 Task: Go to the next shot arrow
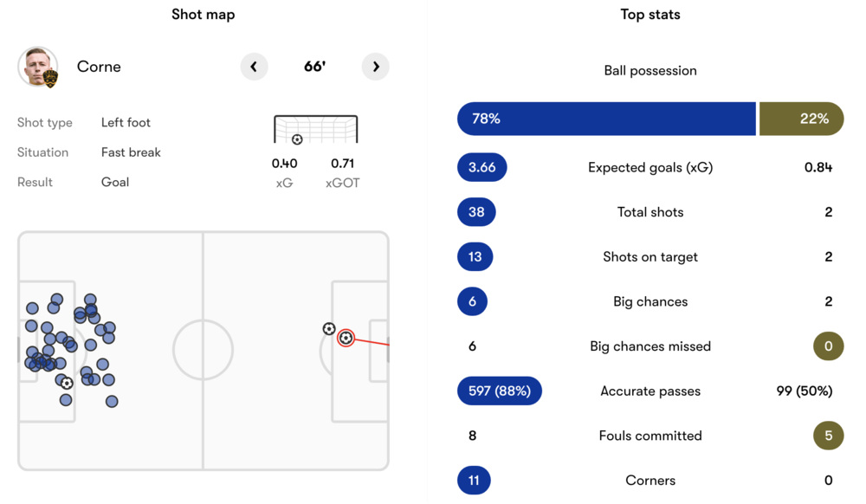(x=375, y=67)
